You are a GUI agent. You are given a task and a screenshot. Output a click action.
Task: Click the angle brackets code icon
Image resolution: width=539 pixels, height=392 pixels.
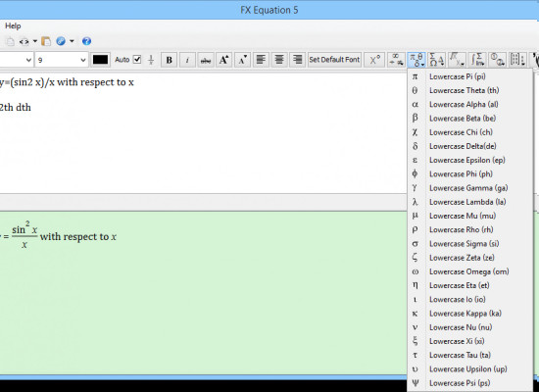coord(24,41)
